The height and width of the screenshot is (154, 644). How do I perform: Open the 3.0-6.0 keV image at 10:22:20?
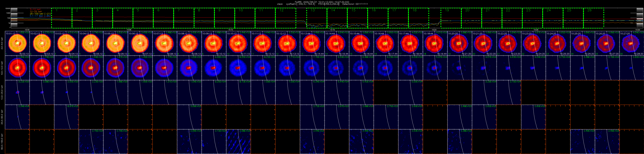click(509, 43)
